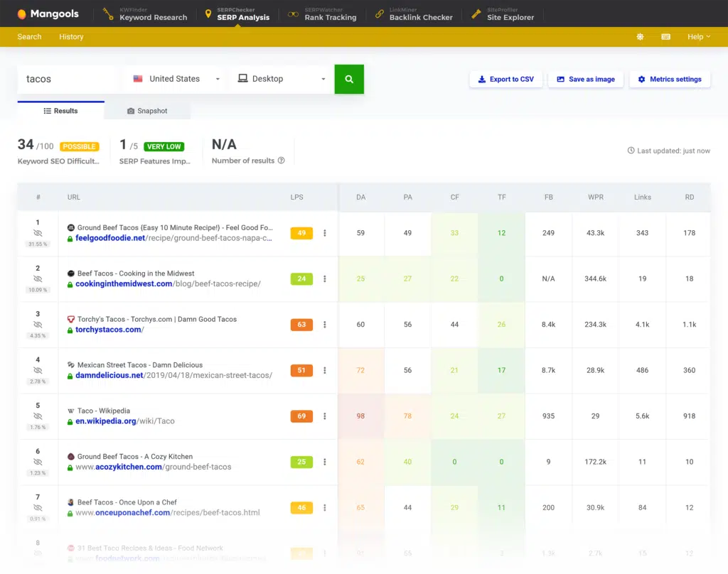Open the History menu item
The width and height of the screenshot is (728, 574).
tap(71, 37)
